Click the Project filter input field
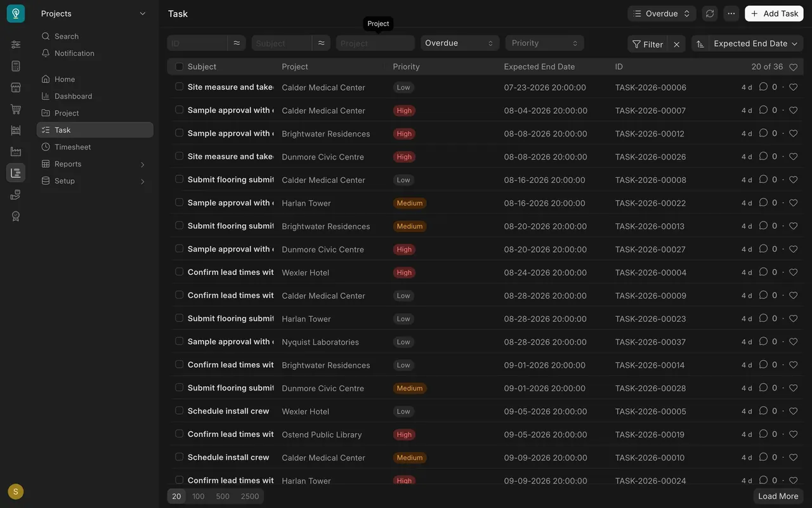The width and height of the screenshot is (812, 508). pyautogui.click(x=375, y=43)
